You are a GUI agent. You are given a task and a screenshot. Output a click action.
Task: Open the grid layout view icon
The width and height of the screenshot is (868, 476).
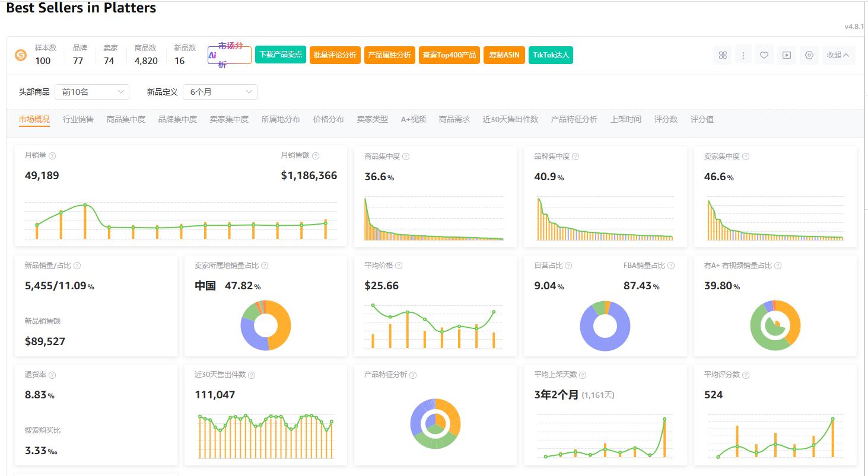(x=722, y=55)
